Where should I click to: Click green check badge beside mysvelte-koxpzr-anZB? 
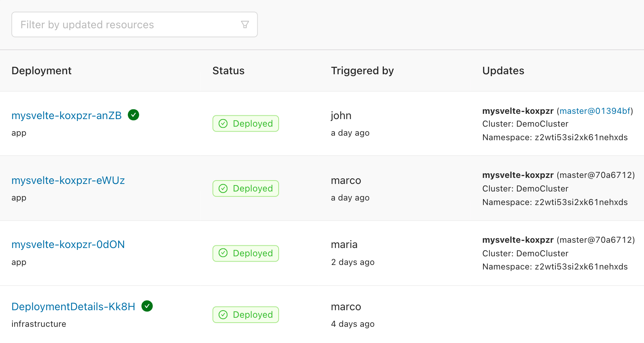point(133,115)
